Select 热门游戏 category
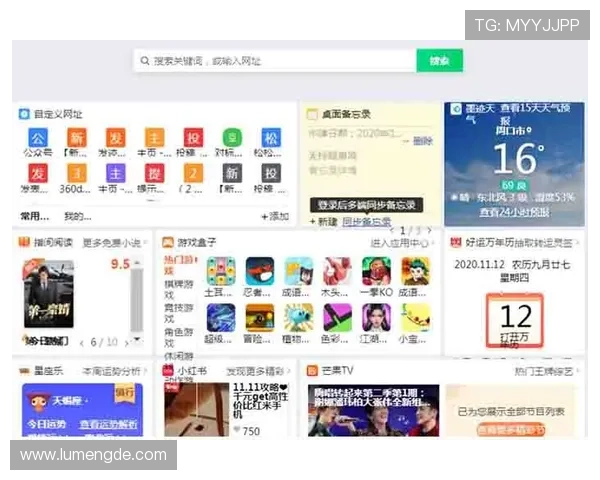This screenshot has height=480, width=600. [179, 265]
